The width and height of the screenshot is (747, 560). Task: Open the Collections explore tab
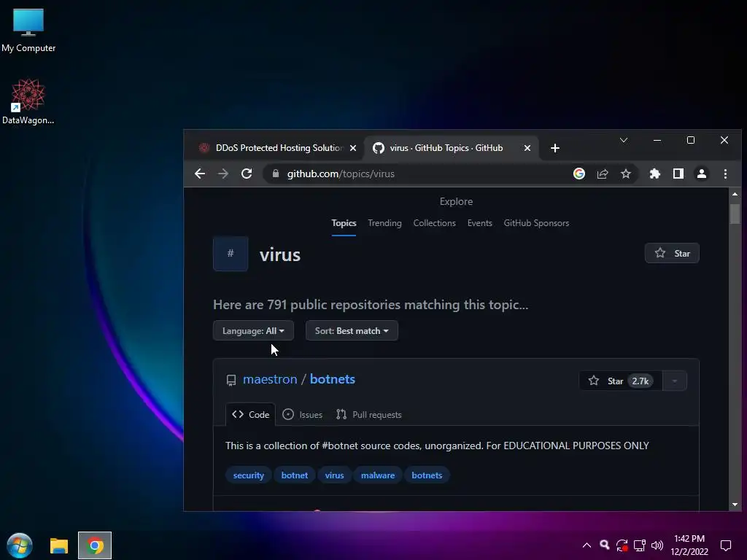point(435,223)
